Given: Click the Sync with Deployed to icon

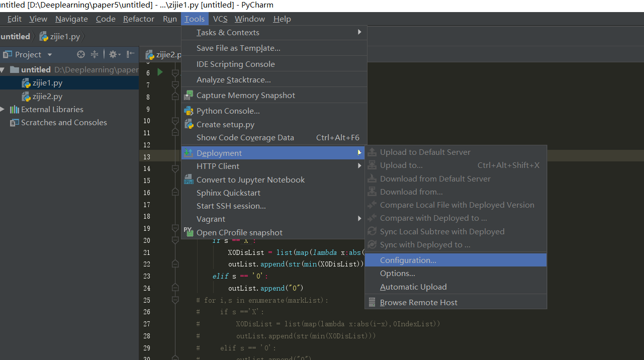Looking at the screenshot, I should pyautogui.click(x=372, y=244).
